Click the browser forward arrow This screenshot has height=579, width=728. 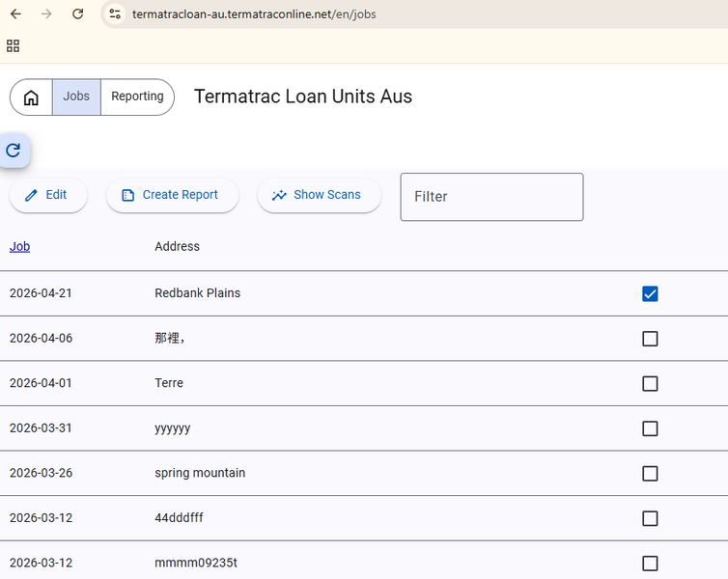[46, 14]
